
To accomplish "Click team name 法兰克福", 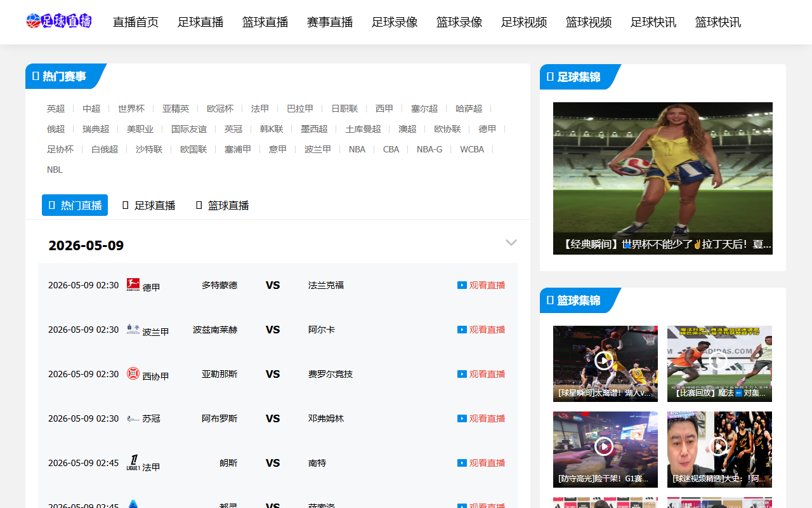I will [326, 285].
